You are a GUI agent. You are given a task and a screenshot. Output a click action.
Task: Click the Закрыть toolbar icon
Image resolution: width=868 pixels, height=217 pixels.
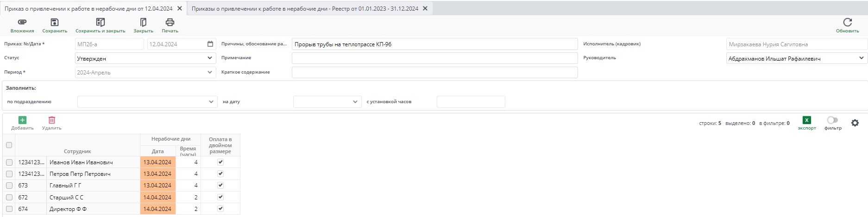point(144,22)
